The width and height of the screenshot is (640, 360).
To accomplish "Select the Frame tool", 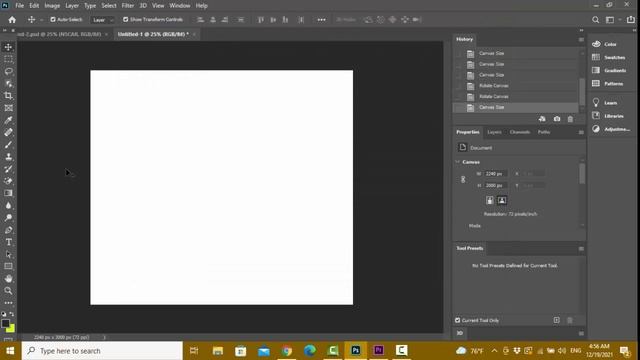I will coord(8,108).
